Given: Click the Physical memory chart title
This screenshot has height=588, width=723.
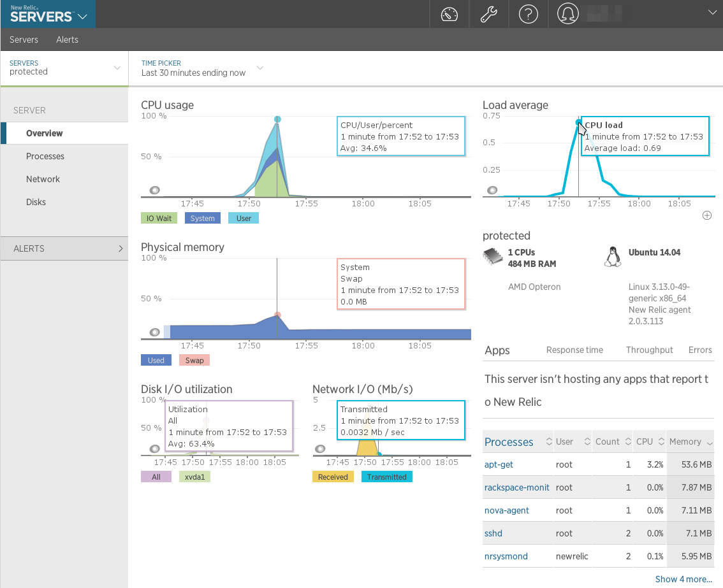Looking at the screenshot, I should pyautogui.click(x=182, y=247).
